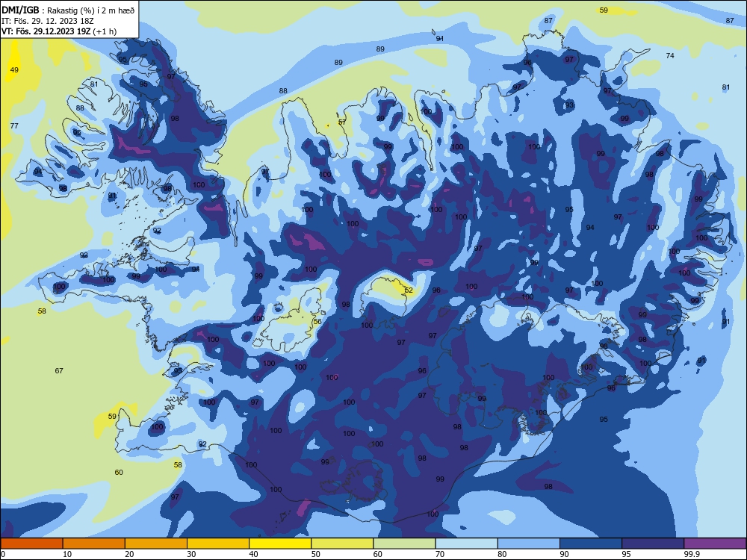Click the 70–80 pale blue legend swatch
The height and width of the screenshot is (560, 747).
pyautogui.click(x=466, y=544)
